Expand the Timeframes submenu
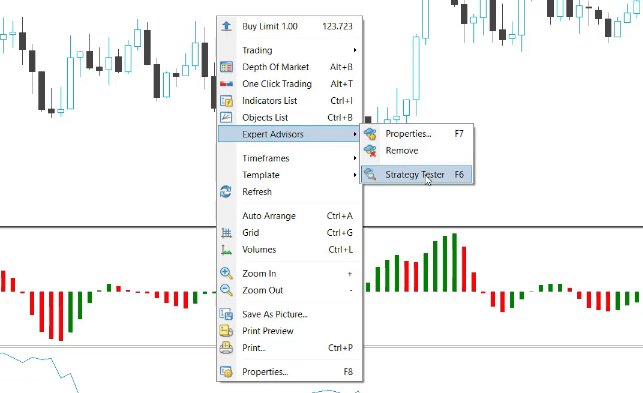This screenshot has height=393, width=643. click(290, 158)
